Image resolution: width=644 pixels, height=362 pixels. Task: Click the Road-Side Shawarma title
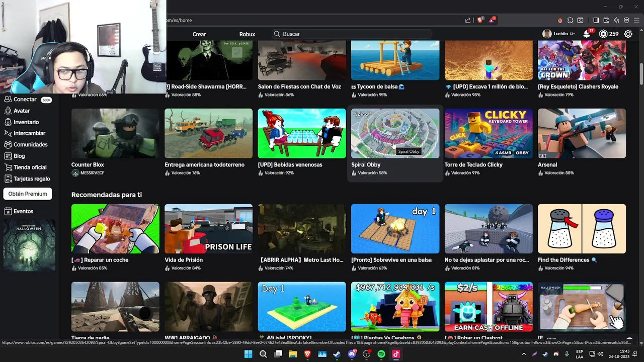(x=206, y=86)
